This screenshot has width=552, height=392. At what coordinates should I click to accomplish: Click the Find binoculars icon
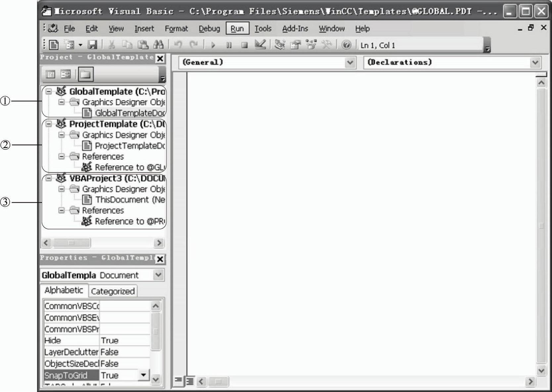[x=159, y=45]
